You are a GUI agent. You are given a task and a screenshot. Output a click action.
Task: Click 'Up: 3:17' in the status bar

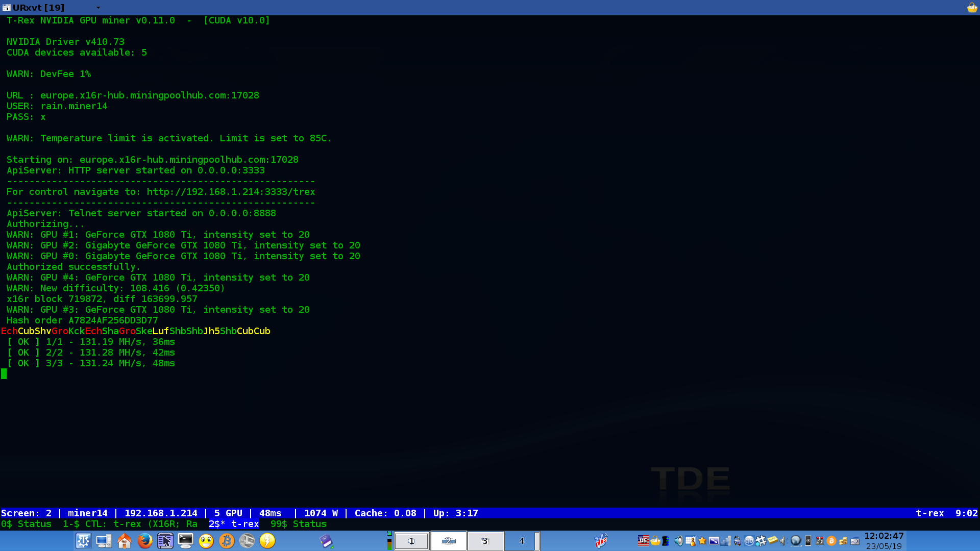456,513
